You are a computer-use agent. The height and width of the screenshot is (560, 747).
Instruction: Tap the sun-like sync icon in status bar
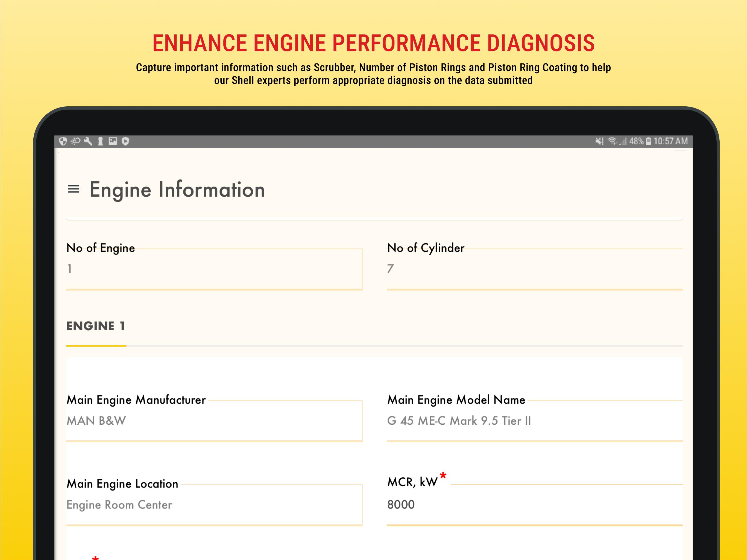[x=75, y=141]
